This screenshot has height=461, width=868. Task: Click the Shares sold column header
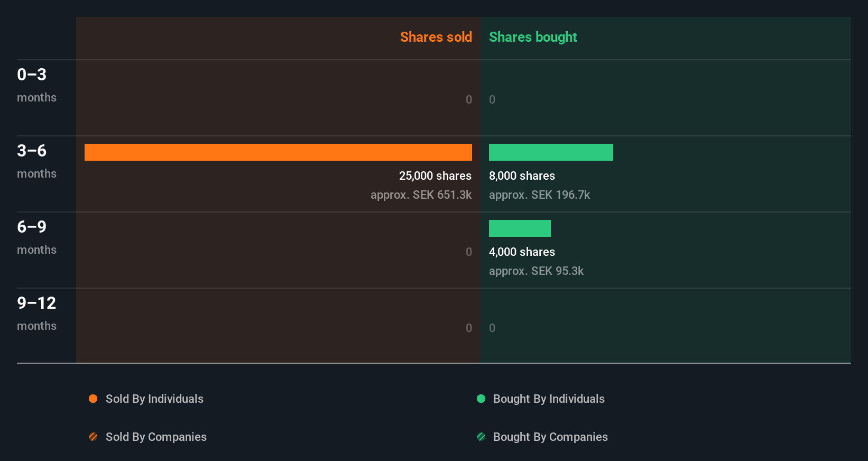tap(436, 37)
